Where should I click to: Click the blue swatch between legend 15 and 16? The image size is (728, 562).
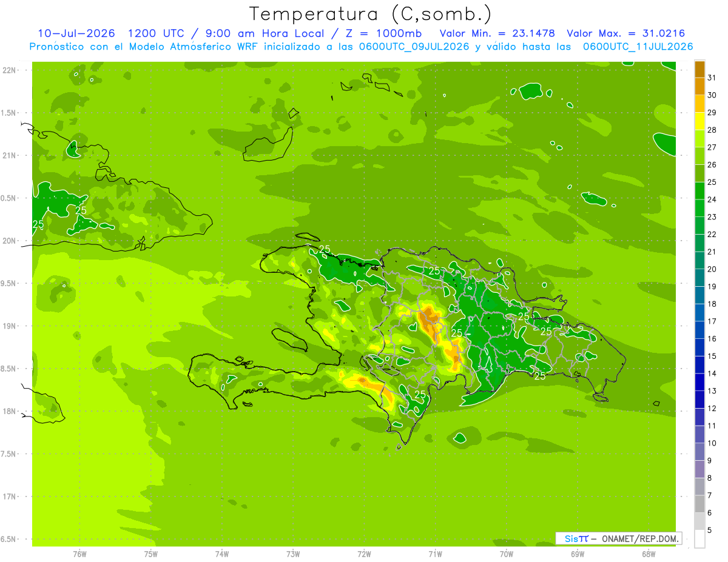click(x=699, y=347)
